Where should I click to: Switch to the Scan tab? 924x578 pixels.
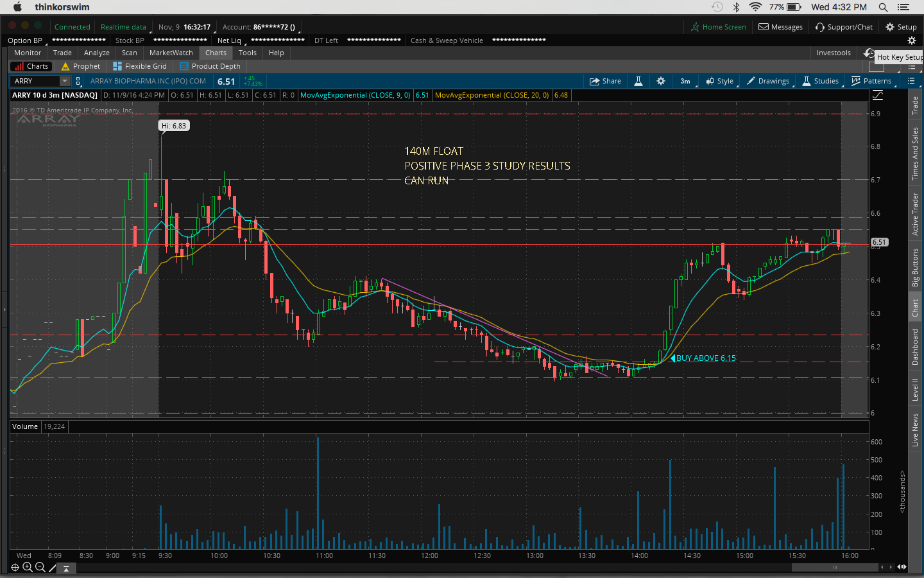[x=129, y=53]
